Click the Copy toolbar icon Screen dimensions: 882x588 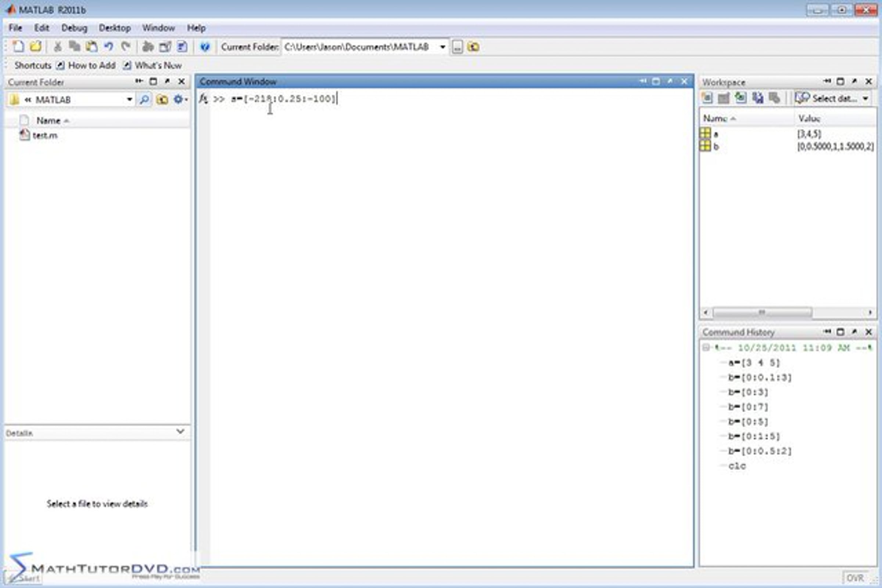[x=75, y=47]
